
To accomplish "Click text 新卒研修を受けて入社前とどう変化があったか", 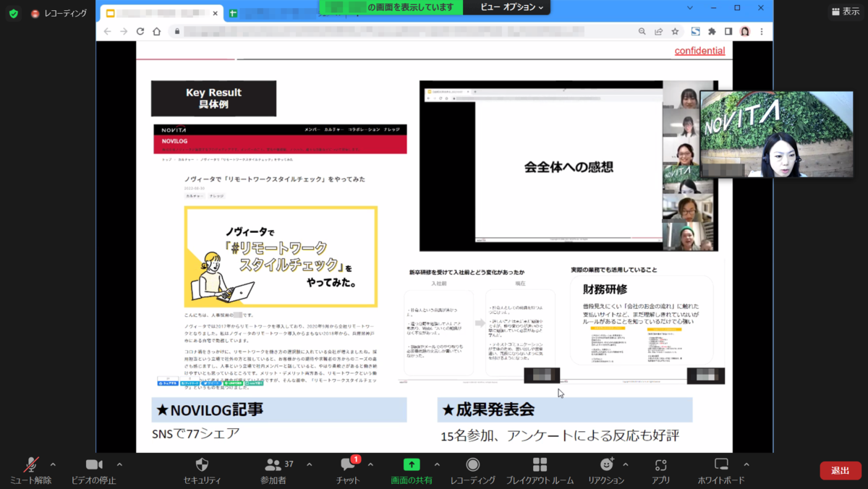I will 467,272.
